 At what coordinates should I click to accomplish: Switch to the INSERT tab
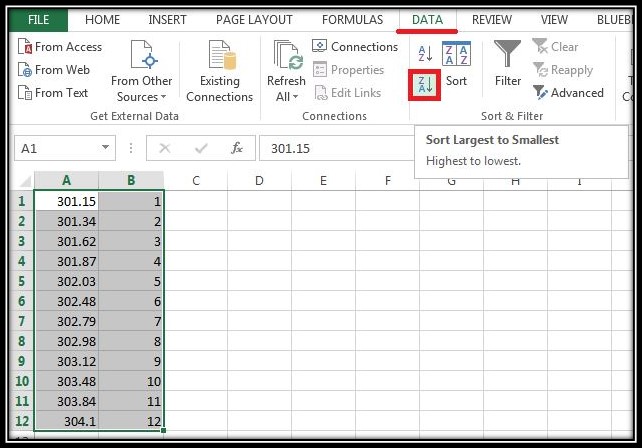(167, 20)
